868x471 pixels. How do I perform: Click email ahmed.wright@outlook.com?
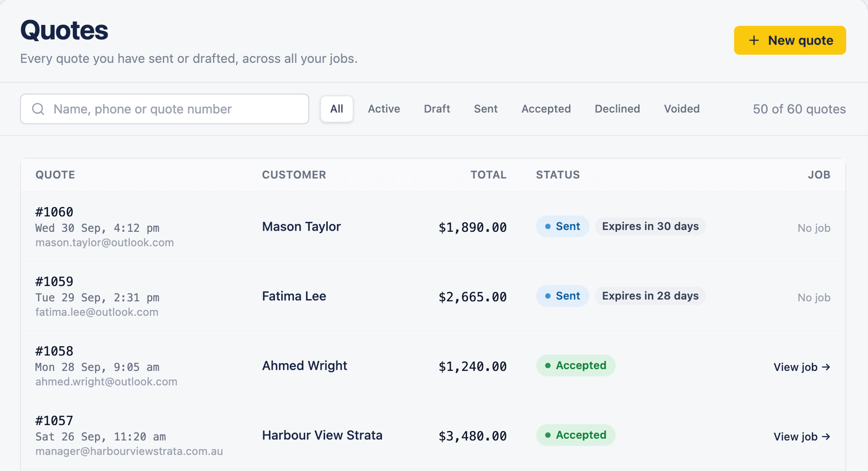(x=106, y=382)
